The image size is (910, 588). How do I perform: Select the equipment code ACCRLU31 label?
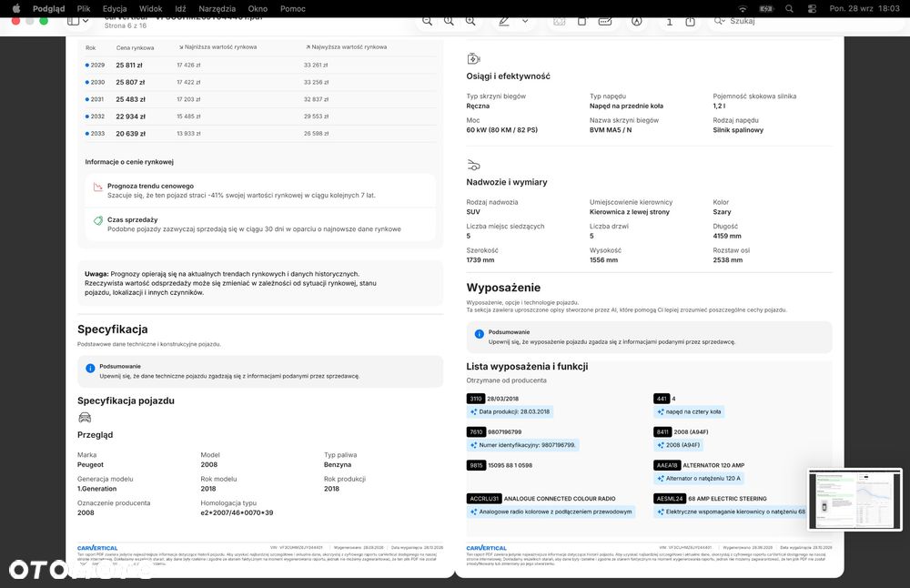tap(484, 499)
